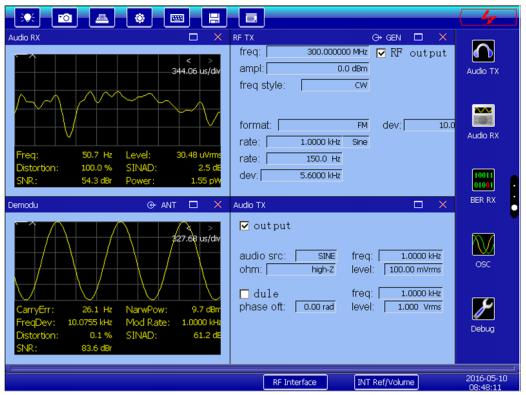Image resolution: width=526 pixels, height=395 pixels.
Task: Click the light bulb toolbar icon
Action: 27,17
